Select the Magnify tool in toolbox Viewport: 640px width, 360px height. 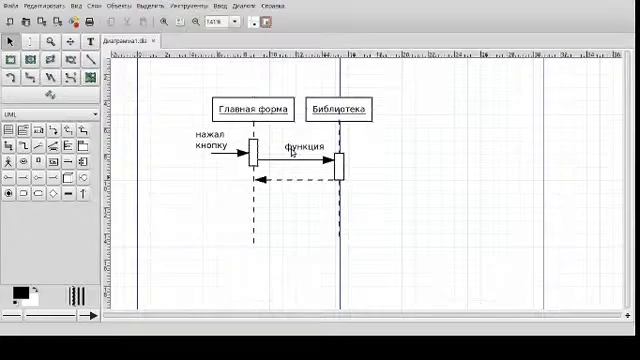[50, 42]
